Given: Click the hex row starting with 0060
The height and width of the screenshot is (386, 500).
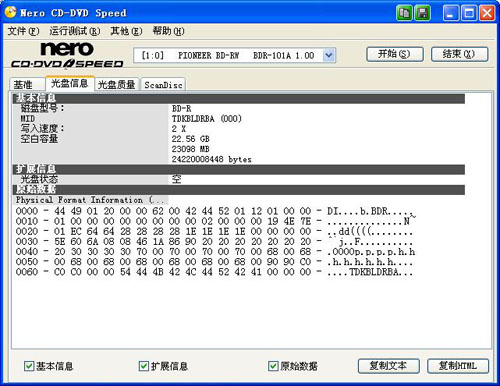Looking at the screenshot, I should (214, 272).
